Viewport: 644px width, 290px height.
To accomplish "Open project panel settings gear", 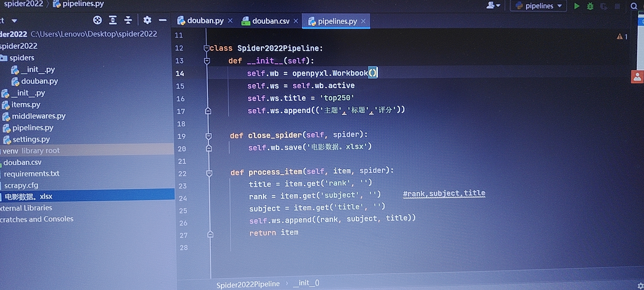I will [x=147, y=20].
